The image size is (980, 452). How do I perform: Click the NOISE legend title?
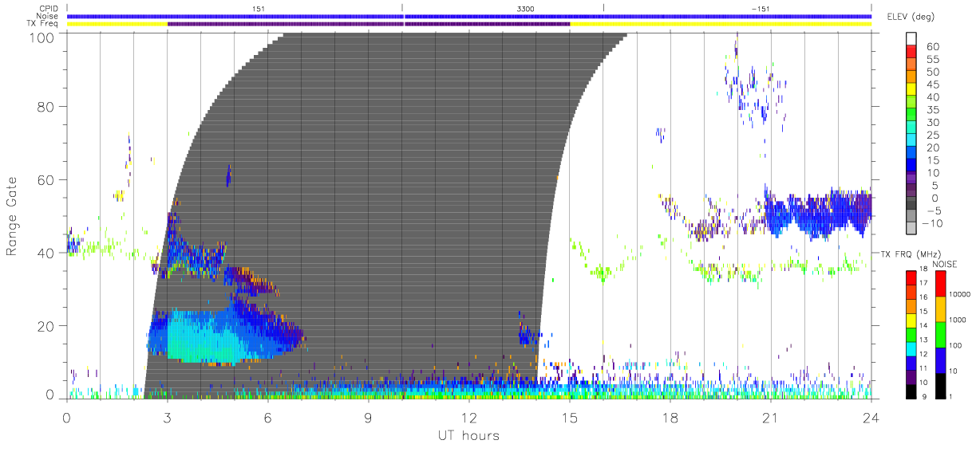(946, 263)
